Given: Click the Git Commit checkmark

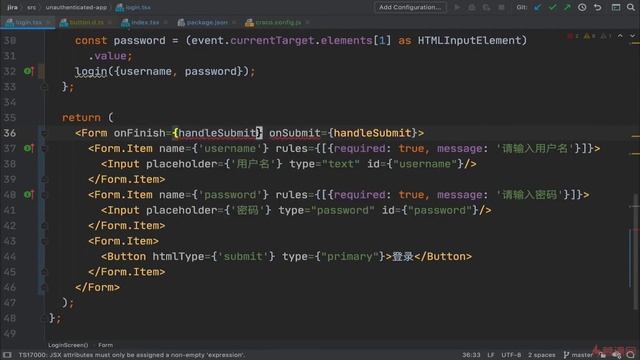Looking at the screenshot, I should click(x=552, y=7).
